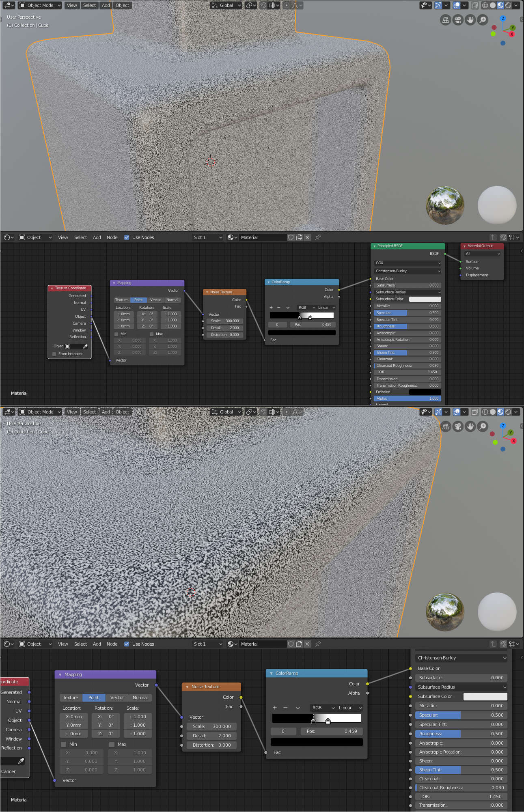The height and width of the screenshot is (812, 524).
Task: Collapse the Material Output node with its triangle
Action: tap(464, 246)
